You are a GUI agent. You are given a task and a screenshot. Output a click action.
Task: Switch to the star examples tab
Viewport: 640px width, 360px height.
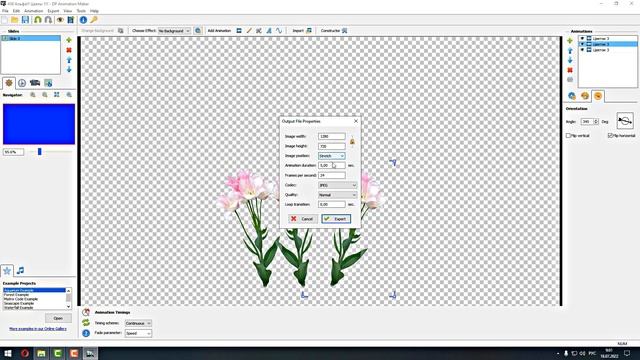click(x=7, y=270)
